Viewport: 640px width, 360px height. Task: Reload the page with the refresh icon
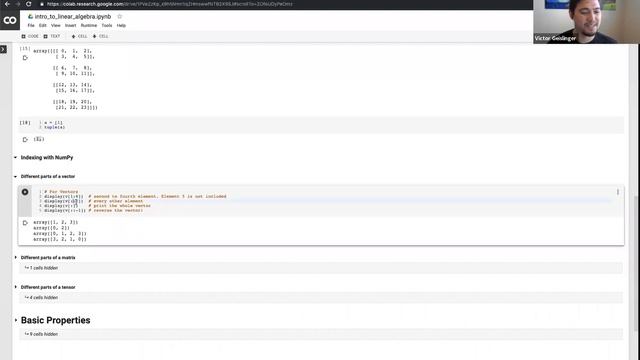29,4
